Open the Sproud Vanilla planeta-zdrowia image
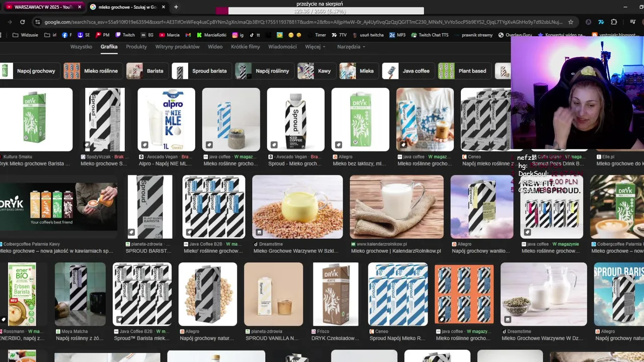Viewport: 644px width, 362px height. click(x=273, y=294)
